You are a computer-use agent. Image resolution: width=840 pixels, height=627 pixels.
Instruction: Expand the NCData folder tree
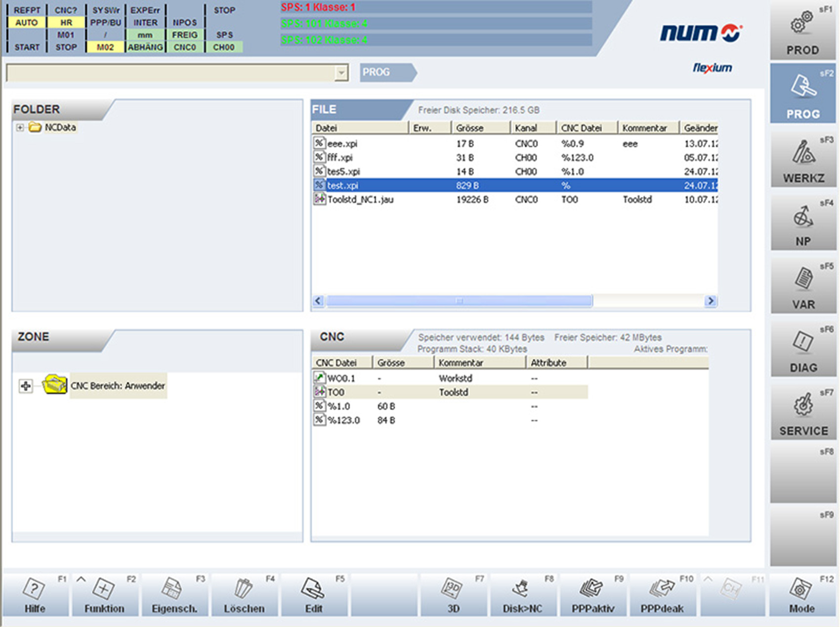tap(19, 127)
